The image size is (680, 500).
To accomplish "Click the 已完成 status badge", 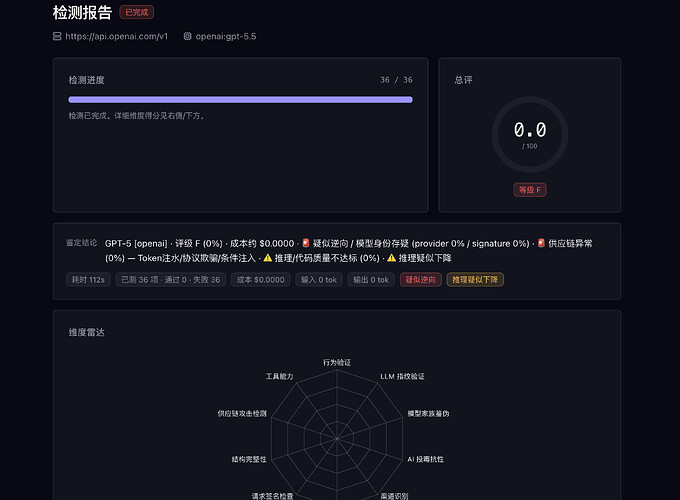I will click(x=137, y=13).
